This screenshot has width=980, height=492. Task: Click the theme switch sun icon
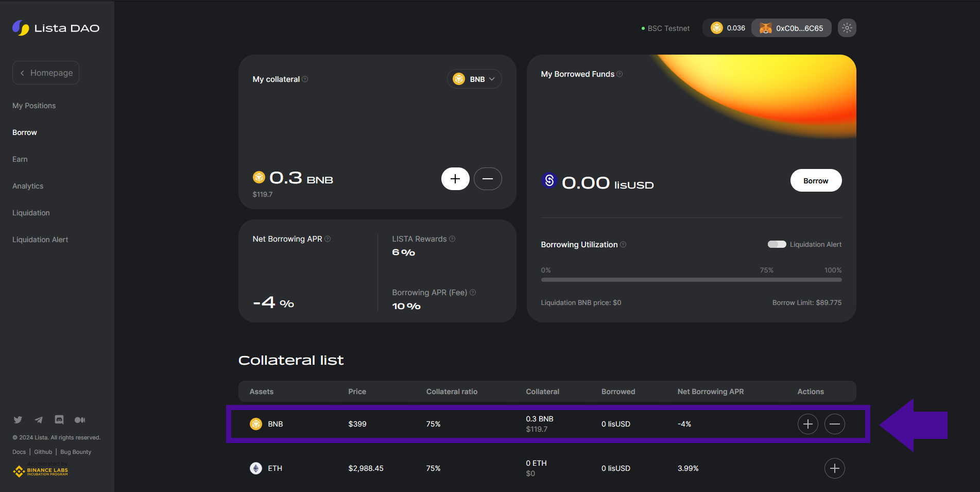click(847, 28)
